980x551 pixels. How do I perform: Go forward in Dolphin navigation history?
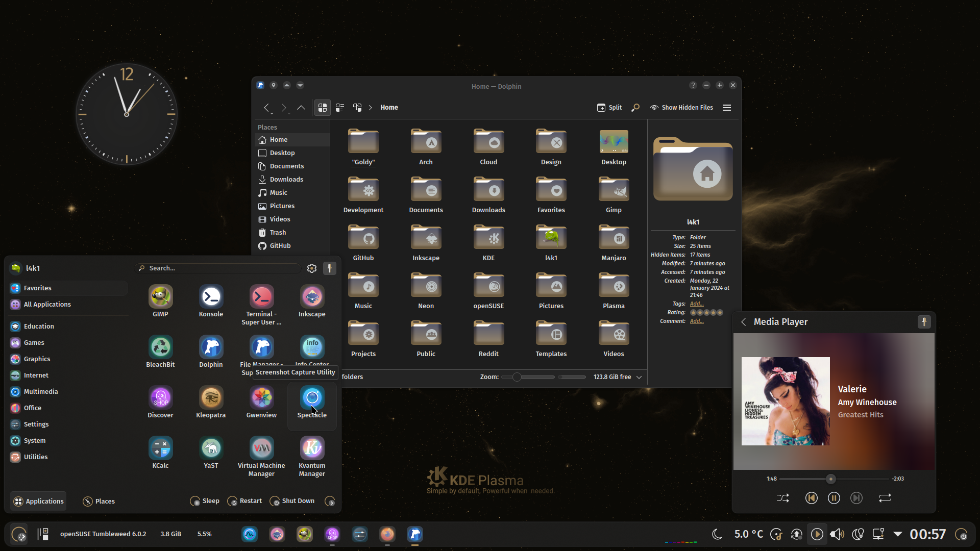[284, 108]
